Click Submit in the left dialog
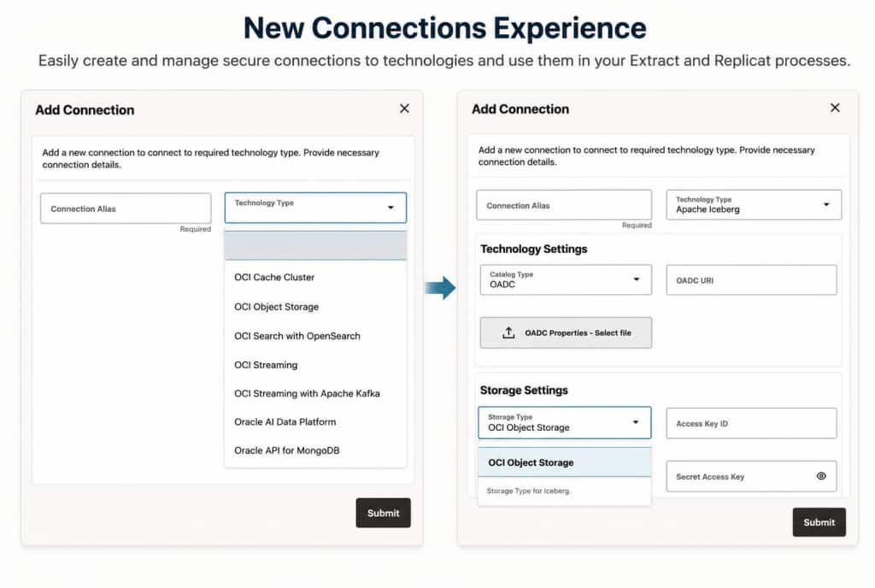 [384, 513]
